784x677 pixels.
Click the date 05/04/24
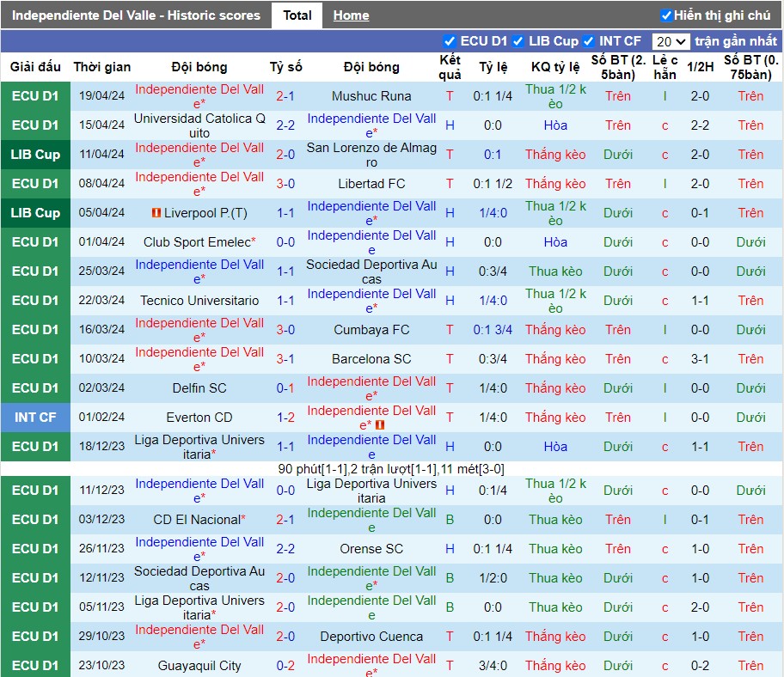[101, 213]
